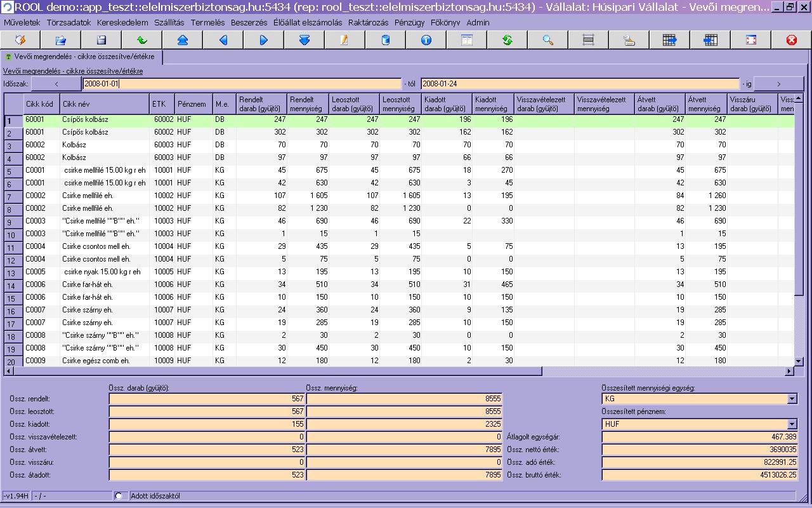This screenshot has height=508, width=812.
Task: Click the notepad edit pencil toolbar icon
Action: tap(344, 40)
